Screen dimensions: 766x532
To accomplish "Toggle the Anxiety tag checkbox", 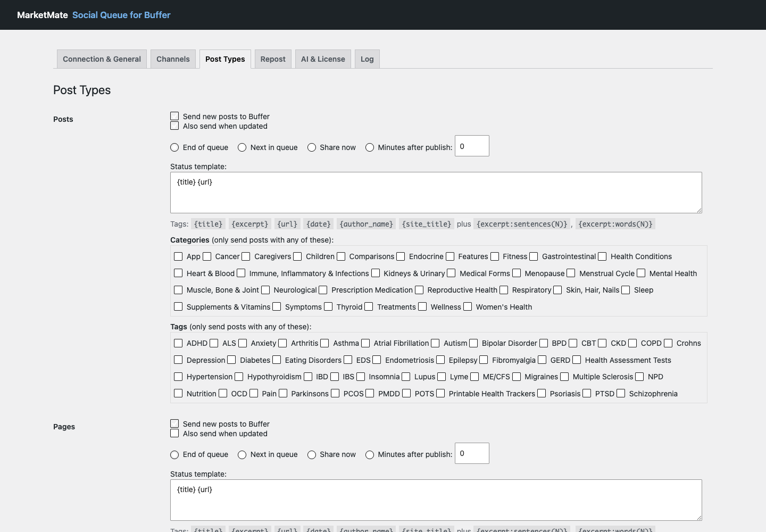I will coord(243,343).
